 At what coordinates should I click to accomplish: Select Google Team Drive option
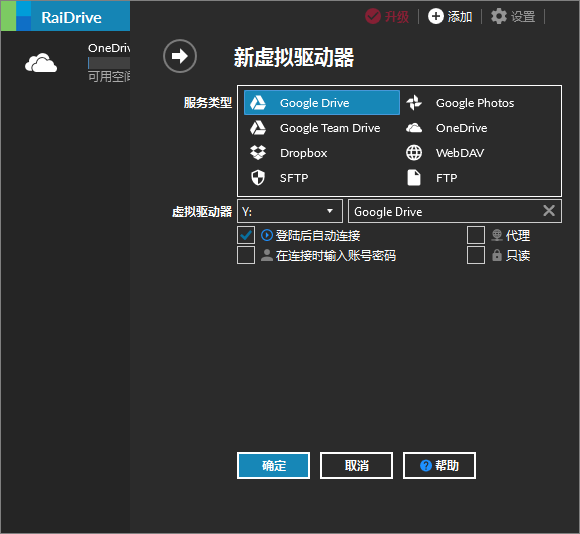pos(321,128)
